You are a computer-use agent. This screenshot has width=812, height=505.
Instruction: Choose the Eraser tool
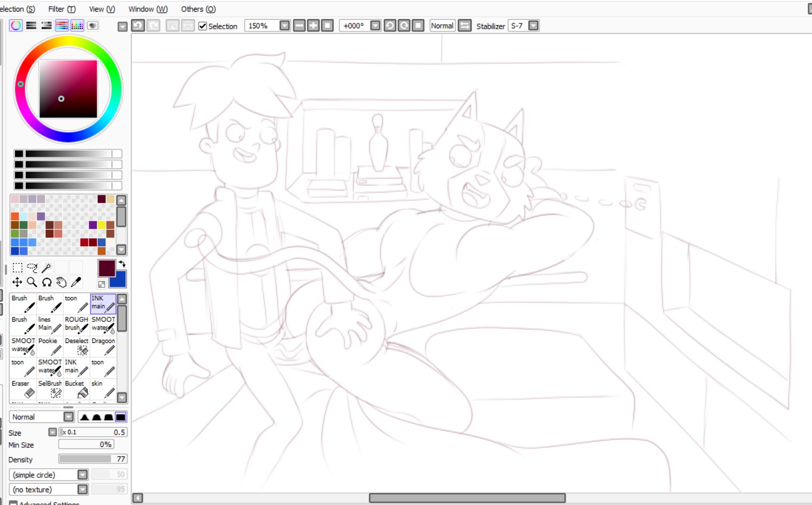(x=23, y=390)
